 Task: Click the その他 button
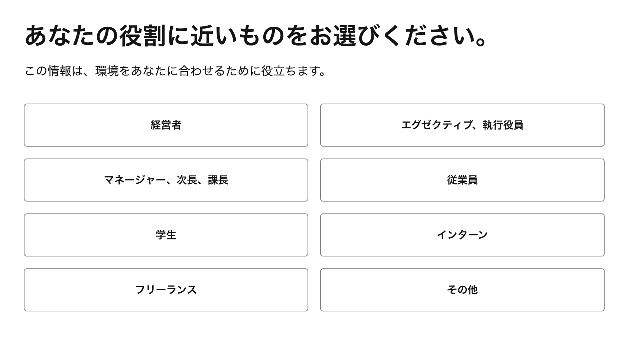coord(462,290)
